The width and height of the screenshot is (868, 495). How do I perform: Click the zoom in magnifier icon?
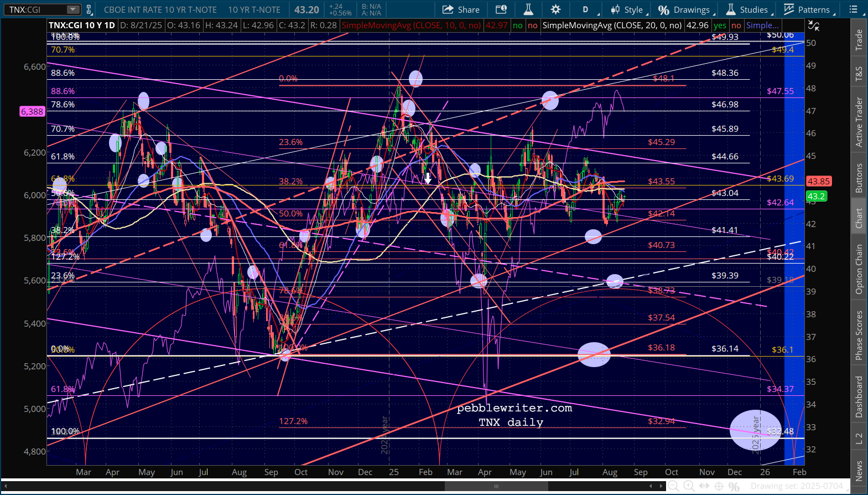click(x=689, y=486)
